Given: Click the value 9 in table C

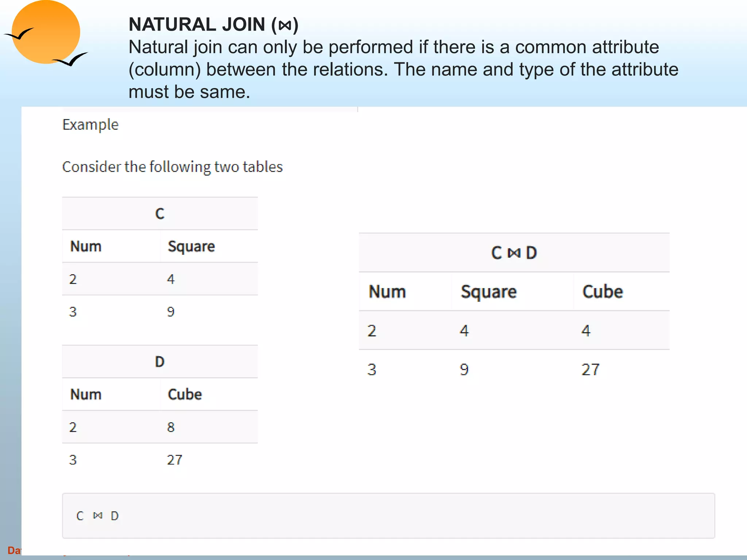Looking at the screenshot, I should [171, 312].
